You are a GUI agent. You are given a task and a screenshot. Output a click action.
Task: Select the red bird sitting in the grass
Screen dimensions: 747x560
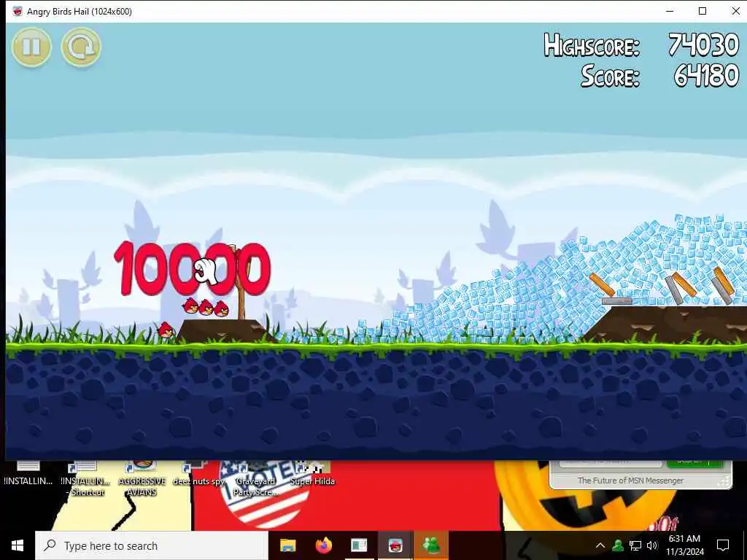pyautogui.click(x=166, y=330)
